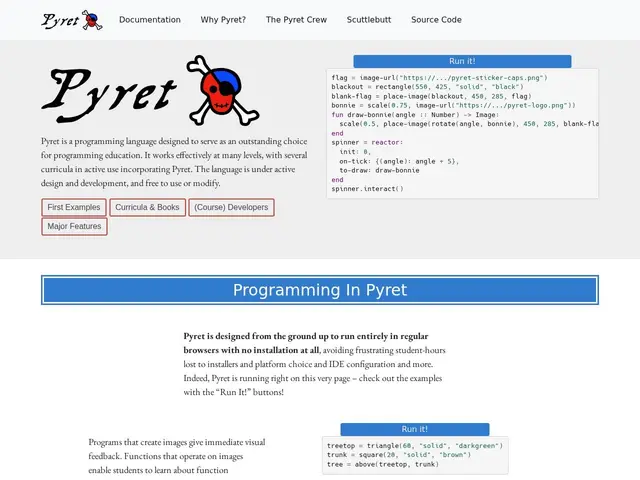Click the 'blackout = rectangle' code line
640x480 pixels.
[427, 87]
